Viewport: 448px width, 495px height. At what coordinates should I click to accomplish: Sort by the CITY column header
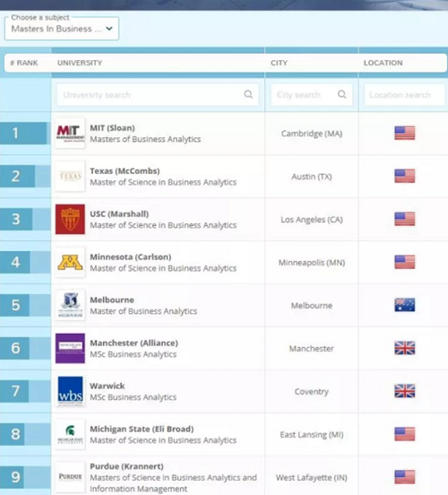tap(280, 63)
